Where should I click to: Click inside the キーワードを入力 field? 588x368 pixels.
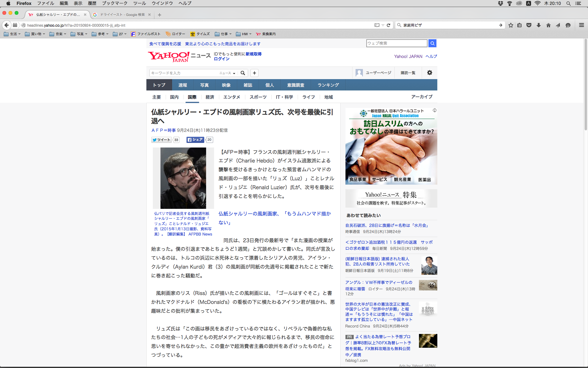(x=184, y=73)
